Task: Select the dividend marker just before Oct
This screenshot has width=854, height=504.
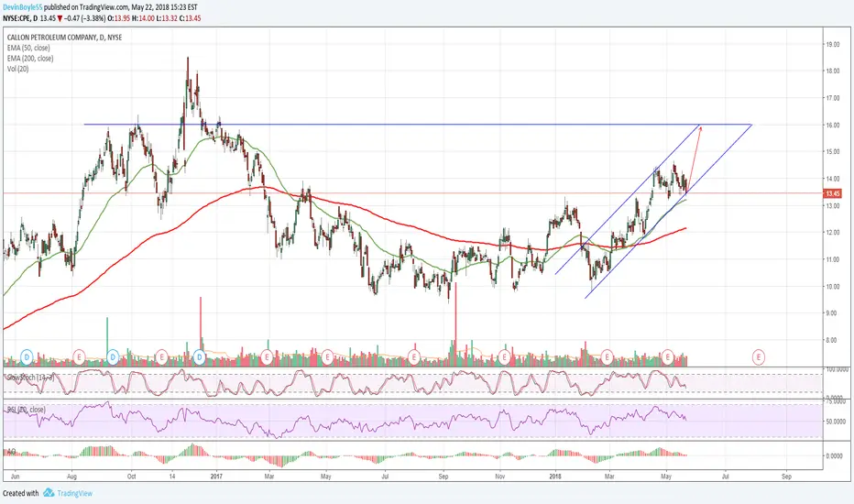Action: tap(113, 357)
